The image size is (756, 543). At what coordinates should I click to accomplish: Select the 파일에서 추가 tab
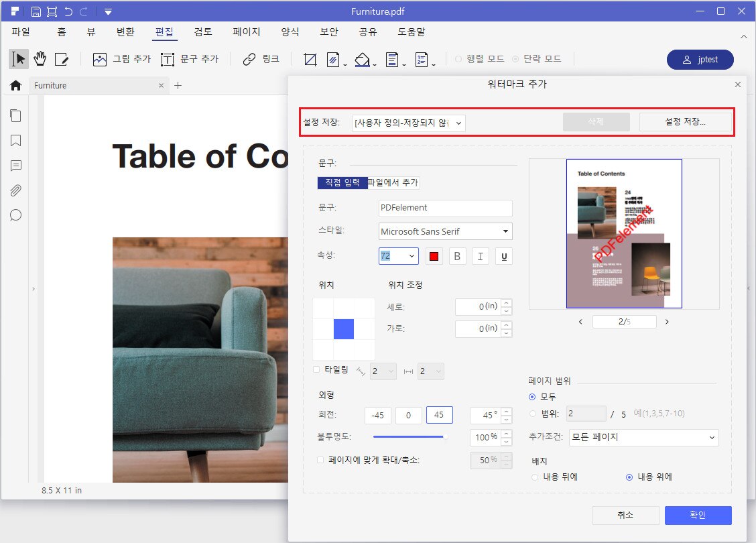coord(393,182)
